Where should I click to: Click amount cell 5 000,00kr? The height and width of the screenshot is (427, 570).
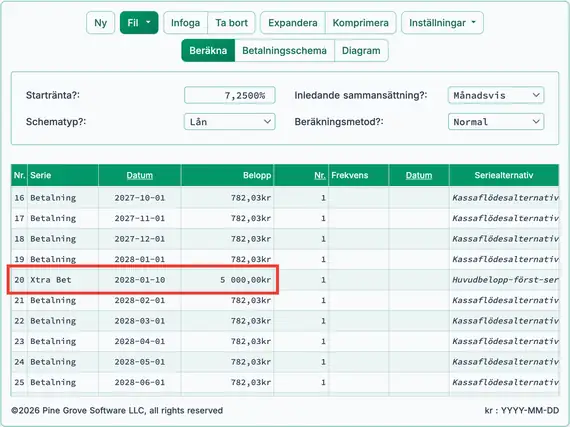point(228,280)
